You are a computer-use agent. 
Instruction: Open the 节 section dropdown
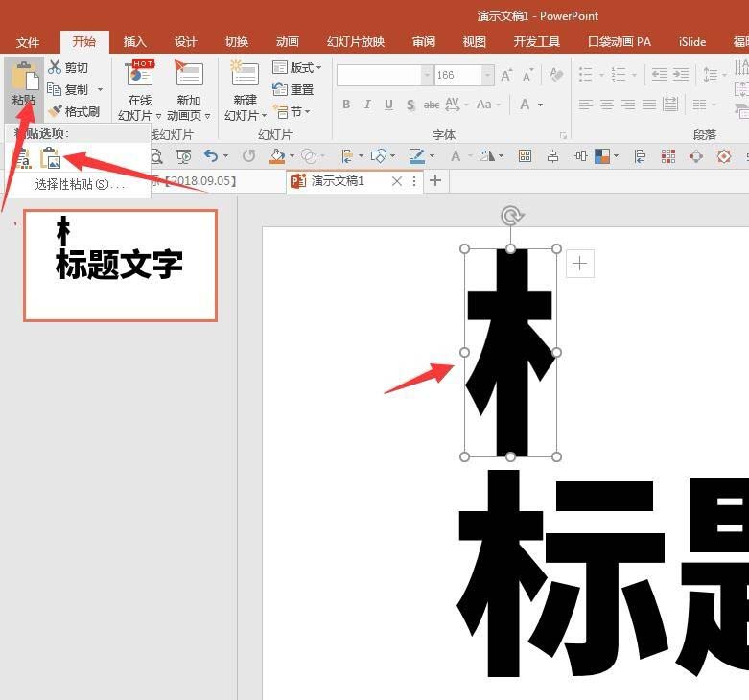click(293, 112)
